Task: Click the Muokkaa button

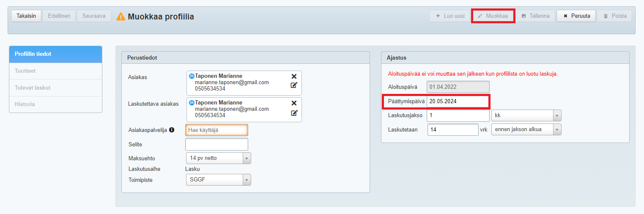Action: click(x=493, y=16)
